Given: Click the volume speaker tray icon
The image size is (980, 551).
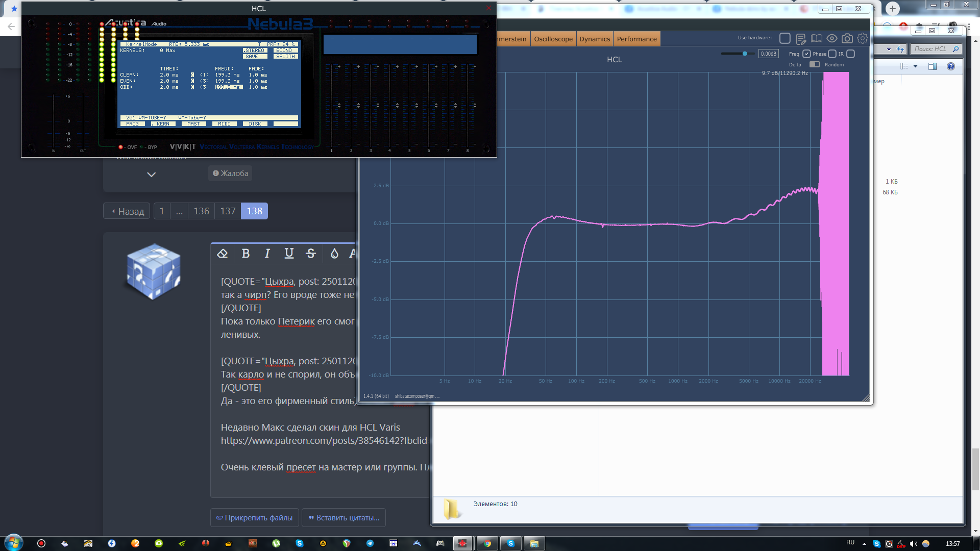Looking at the screenshot, I should [913, 544].
